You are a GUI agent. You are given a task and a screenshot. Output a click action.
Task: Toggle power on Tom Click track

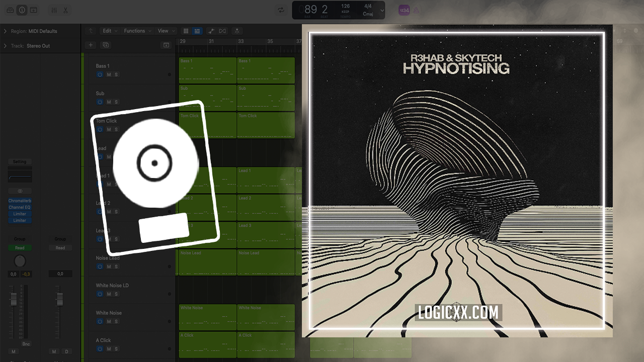[100, 129]
